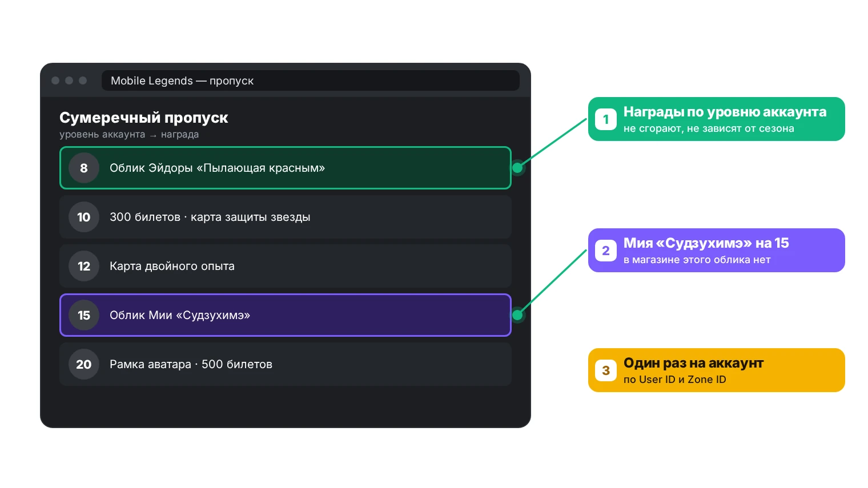The image size is (868, 488).
Task: Click the level 15 badge
Action: click(x=84, y=315)
